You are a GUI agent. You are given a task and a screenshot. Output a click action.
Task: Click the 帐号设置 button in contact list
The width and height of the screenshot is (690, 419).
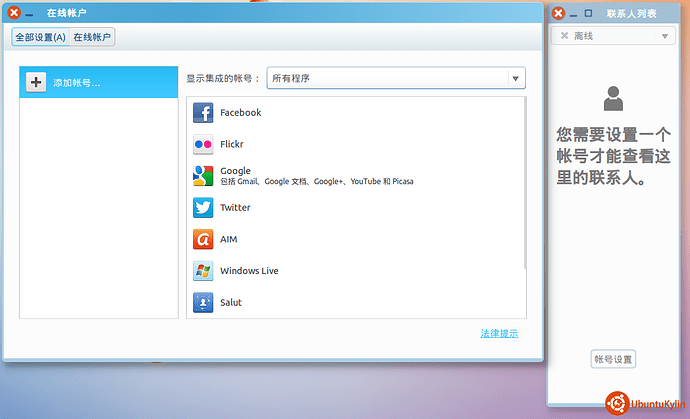point(613,359)
